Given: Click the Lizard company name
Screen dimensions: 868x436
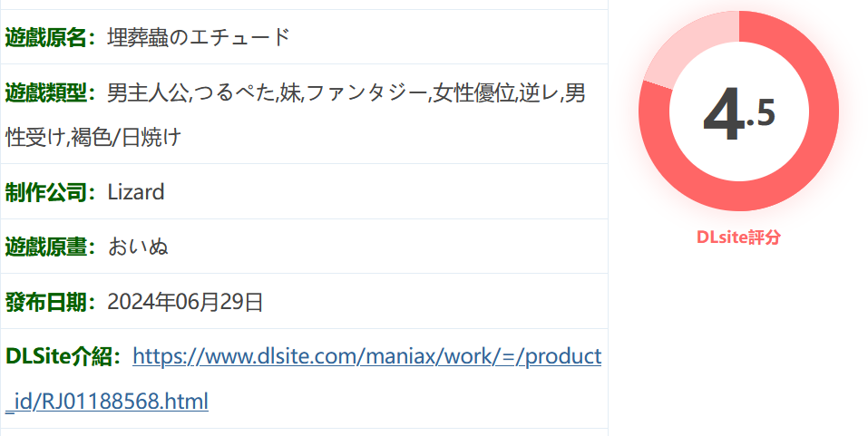Looking at the screenshot, I should (x=136, y=192).
